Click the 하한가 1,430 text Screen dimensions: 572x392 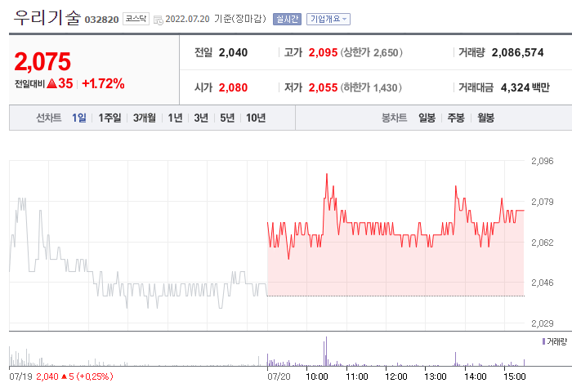[371, 87]
